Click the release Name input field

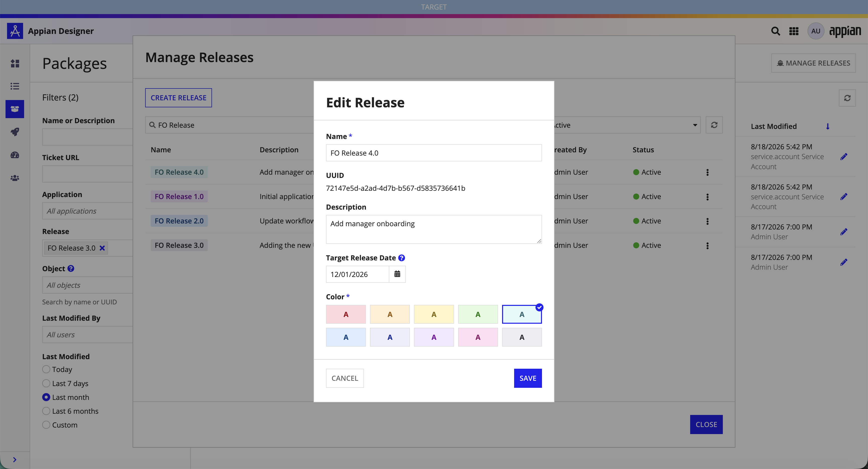(x=434, y=153)
